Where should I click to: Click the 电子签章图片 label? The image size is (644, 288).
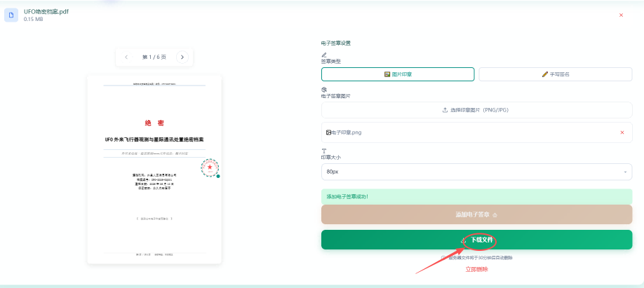tap(336, 96)
